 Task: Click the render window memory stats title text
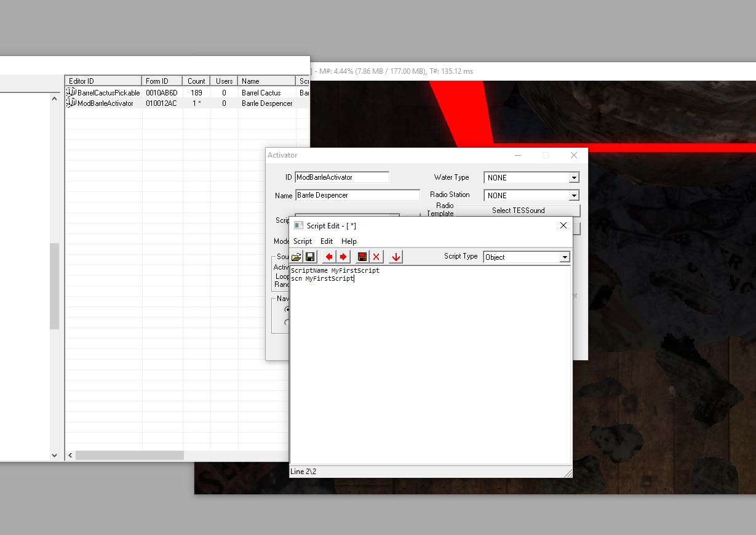point(396,71)
